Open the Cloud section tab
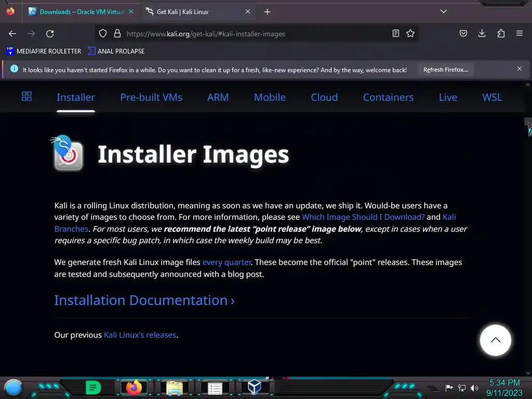This screenshot has height=399, width=532. pyautogui.click(x=324, y=97)
